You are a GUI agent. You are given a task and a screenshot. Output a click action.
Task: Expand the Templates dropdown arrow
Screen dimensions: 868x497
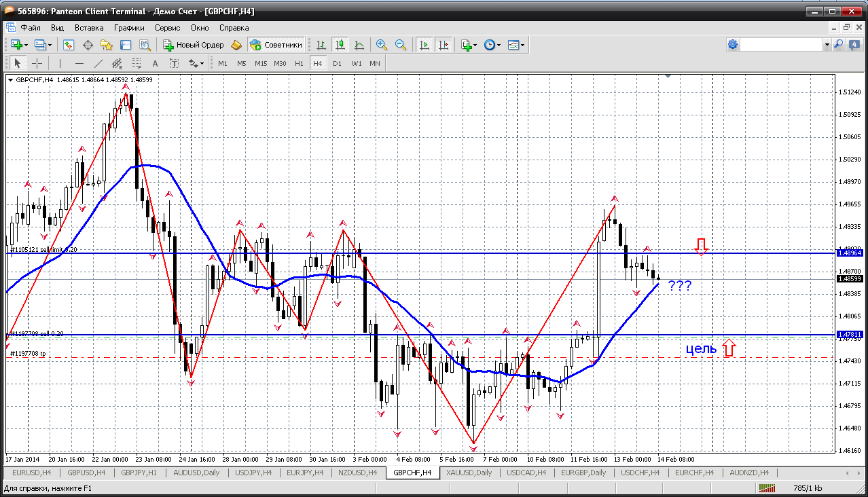[523, 45]
